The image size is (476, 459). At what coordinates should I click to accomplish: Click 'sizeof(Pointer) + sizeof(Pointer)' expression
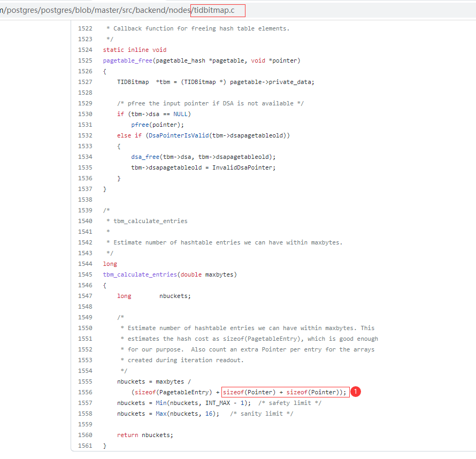pyautogui.click(x=281, y=392)
